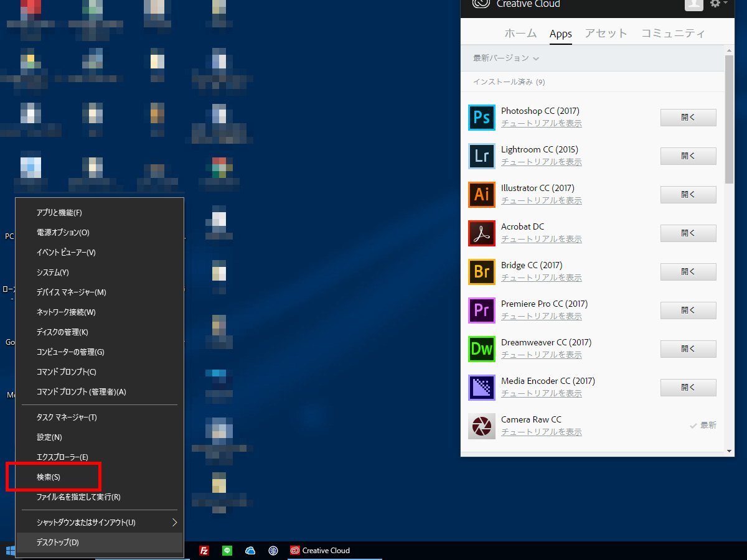Select the Photoshop CC app icon
This screenshot has height=560, width=747.
pos(481,118)
